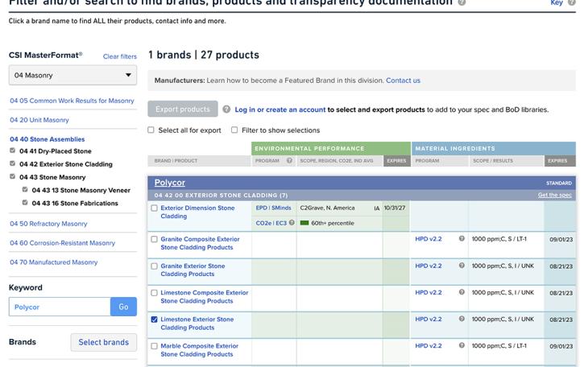Expand 04 05 Common Work Results for Masonry
Image resolution: width=588 pixels, height=367 pixels.
point(72,101)
